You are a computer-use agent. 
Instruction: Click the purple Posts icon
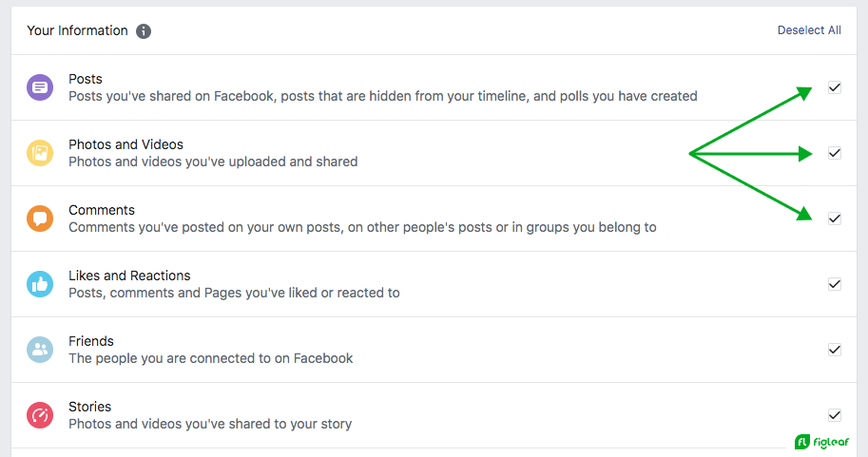click(x=40, y=87)
